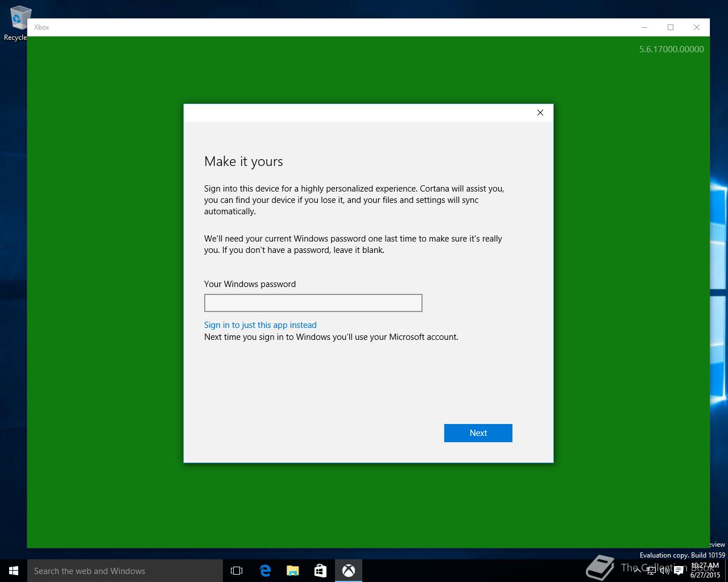Click the 'Make it yours' heading
Viewport: 728px width, 582px height.
point(243,161)
